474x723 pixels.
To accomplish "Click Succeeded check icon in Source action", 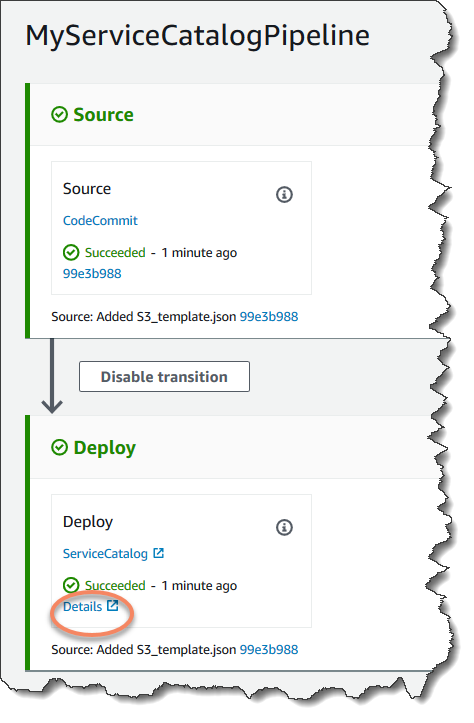I will tap(71, 253).
